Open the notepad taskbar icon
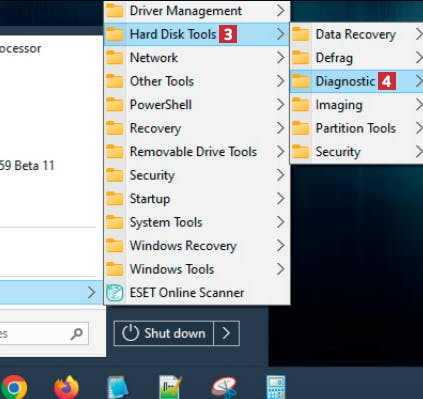 118,388
